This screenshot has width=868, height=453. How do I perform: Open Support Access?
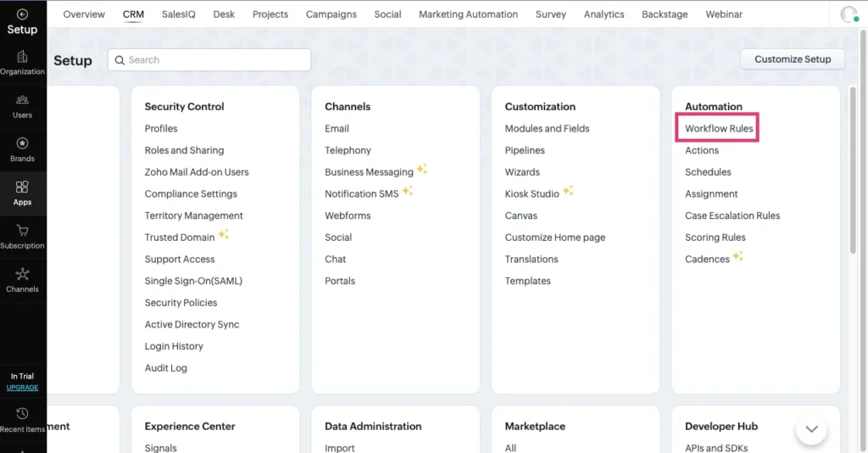(180, 260)
